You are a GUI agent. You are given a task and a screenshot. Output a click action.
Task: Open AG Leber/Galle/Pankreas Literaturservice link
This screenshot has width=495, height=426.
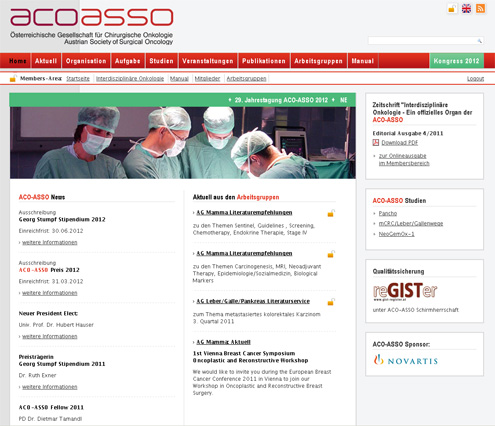253,301
